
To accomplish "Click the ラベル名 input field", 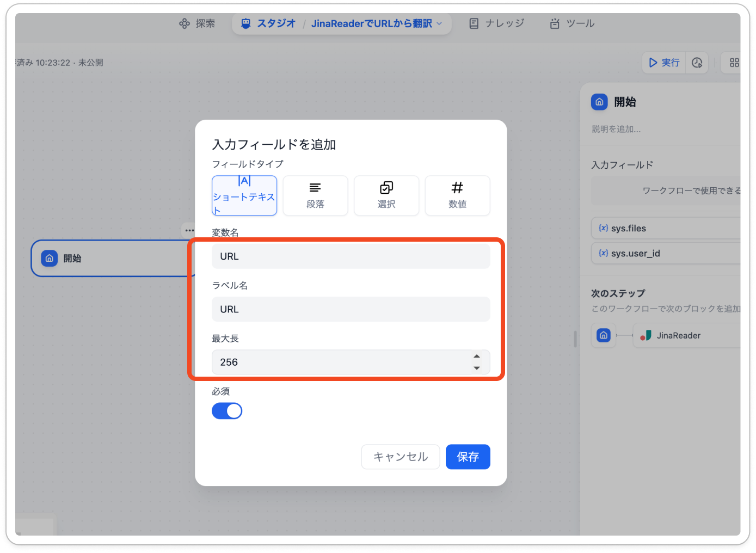I will click(x=351, y=309).
